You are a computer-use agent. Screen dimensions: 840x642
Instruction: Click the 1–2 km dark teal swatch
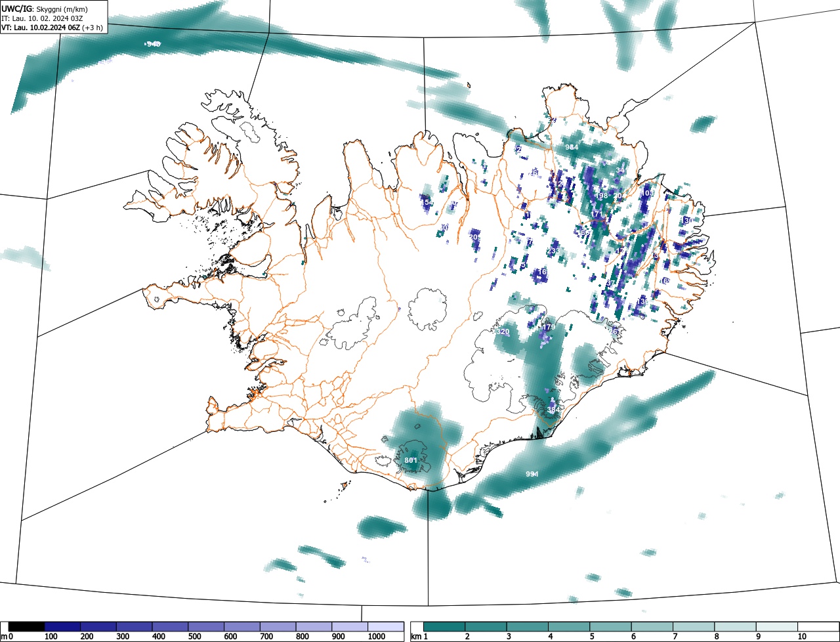(444, 627)
